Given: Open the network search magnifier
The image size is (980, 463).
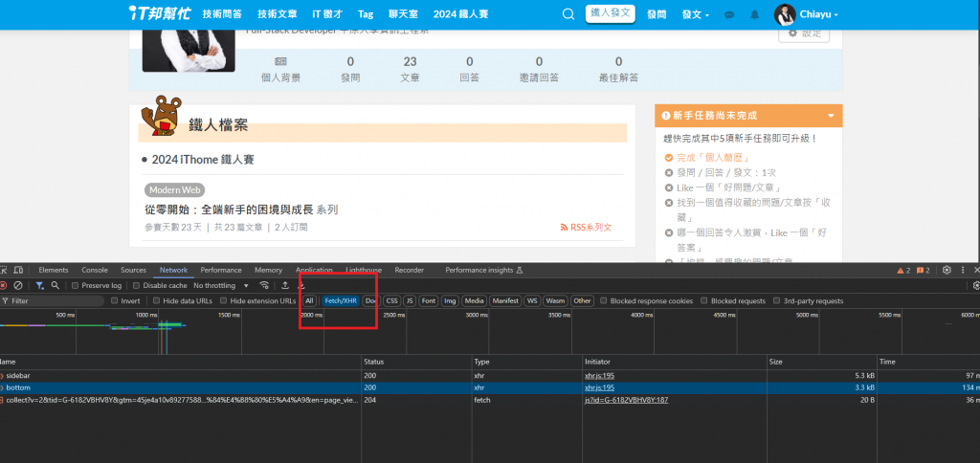Looking at the screenshot, I should point(55,285).
